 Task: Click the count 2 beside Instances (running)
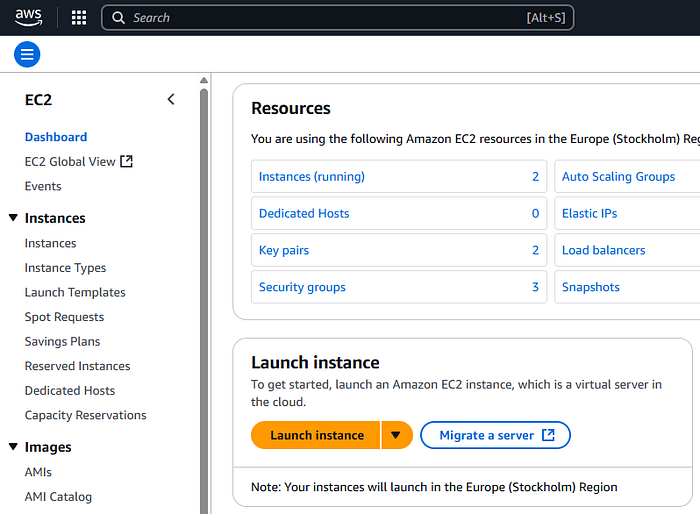[535, 177]
